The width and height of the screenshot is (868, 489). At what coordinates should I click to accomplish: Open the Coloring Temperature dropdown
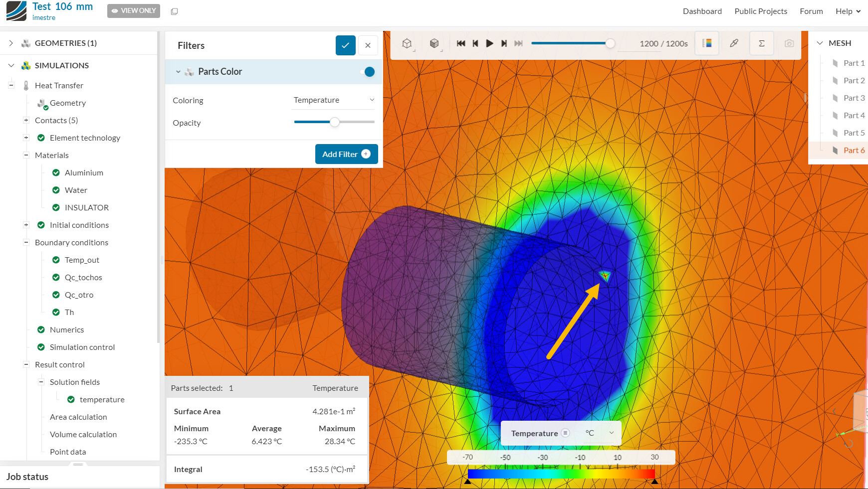point(334,100)
